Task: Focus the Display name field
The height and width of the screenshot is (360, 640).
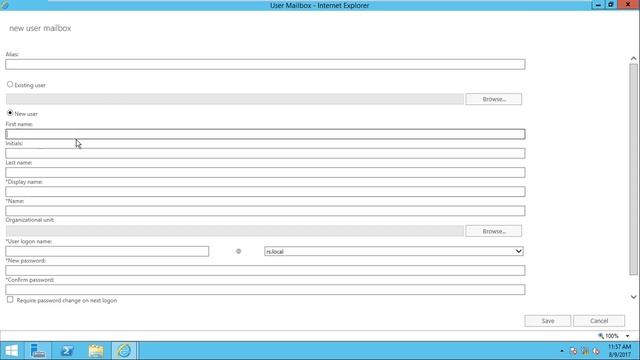Action: coord(265,191)
